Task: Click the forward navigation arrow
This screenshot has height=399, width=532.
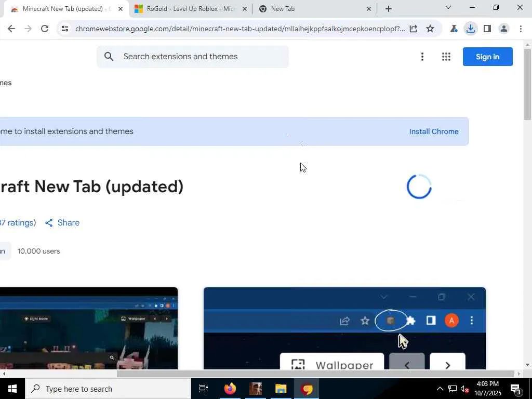Action: tap(28, 29)
